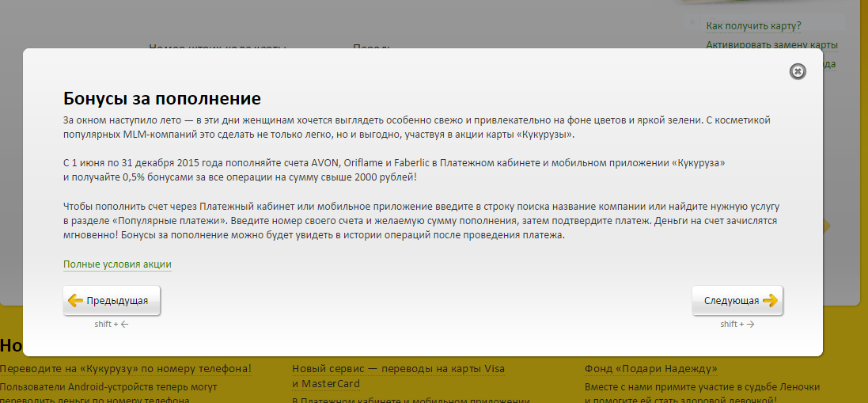This screenshot has width=868, height=403.
Task: Click the Бонусы за пополнение heading
Action: pos(161,98)
